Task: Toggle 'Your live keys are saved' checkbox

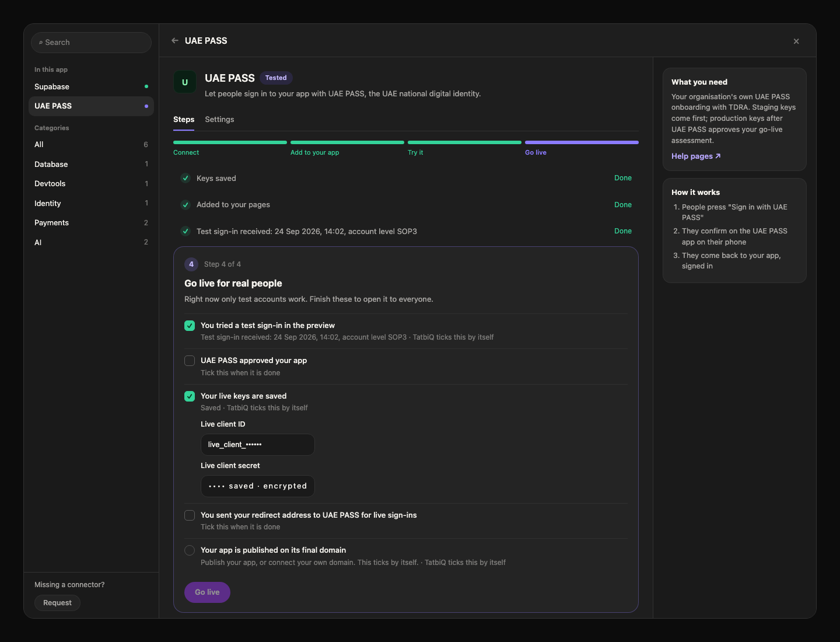Action: coord(190,396)
